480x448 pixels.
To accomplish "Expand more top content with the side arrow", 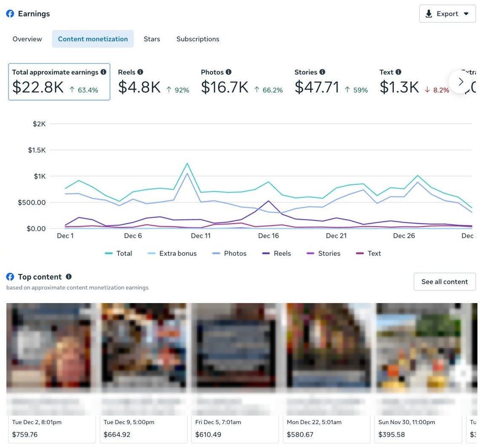I will coord(463,373).
